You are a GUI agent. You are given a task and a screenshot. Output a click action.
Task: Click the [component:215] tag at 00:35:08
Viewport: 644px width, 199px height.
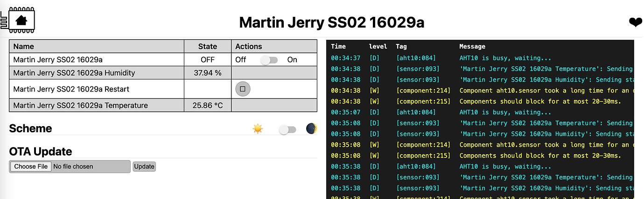click(x=423, y=156)
